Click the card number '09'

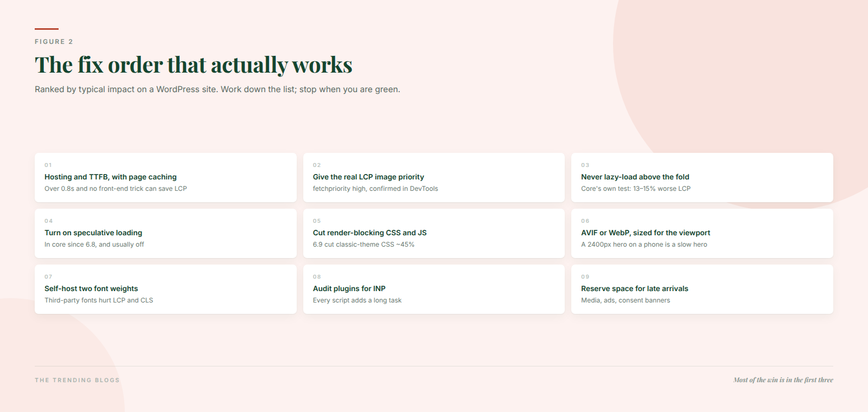585,276
